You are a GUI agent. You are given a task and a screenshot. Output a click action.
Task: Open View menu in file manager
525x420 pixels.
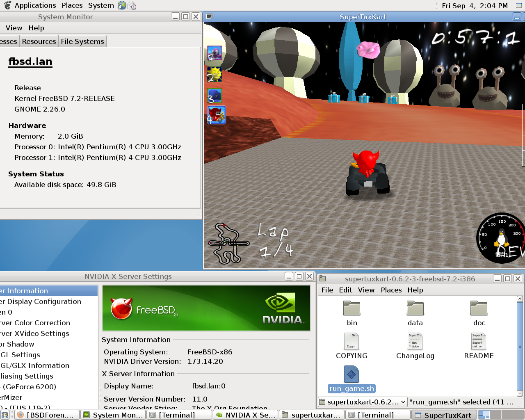click(x=366, y=290)
